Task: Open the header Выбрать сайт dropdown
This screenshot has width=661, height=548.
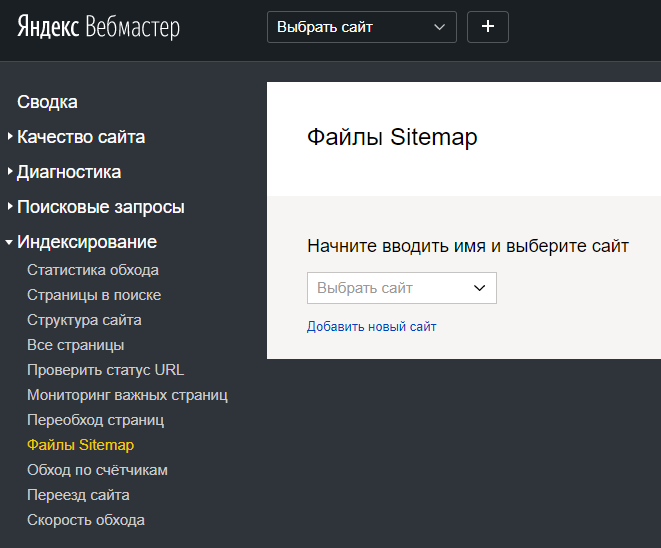Action: point(362,27)
